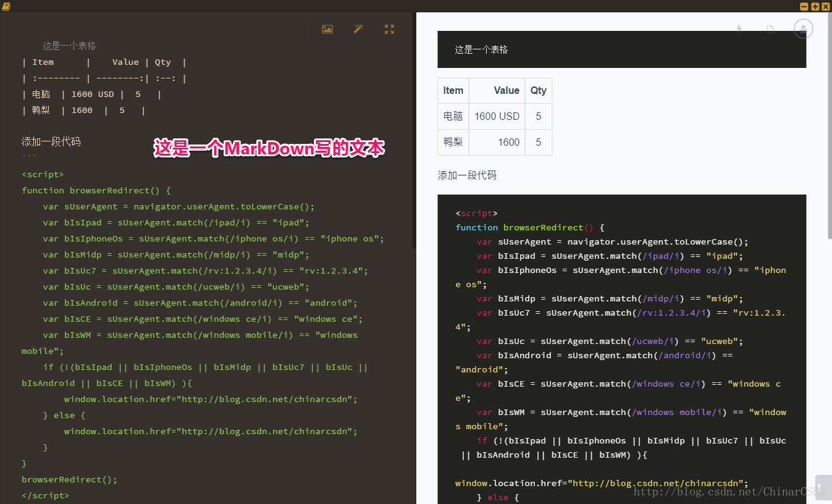Click the 'var bIsIpad' line in the preview
The width and height of the screenshot is (832, 504).
(610, 256)
